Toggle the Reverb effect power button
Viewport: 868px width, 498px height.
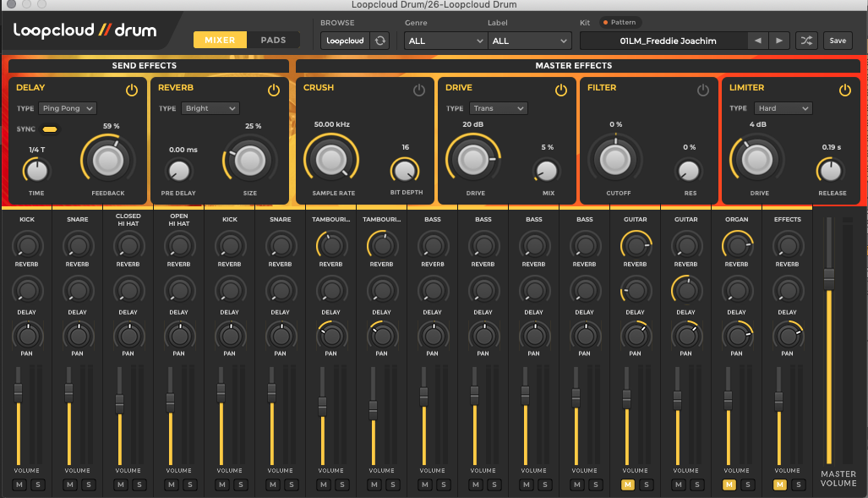274,90
